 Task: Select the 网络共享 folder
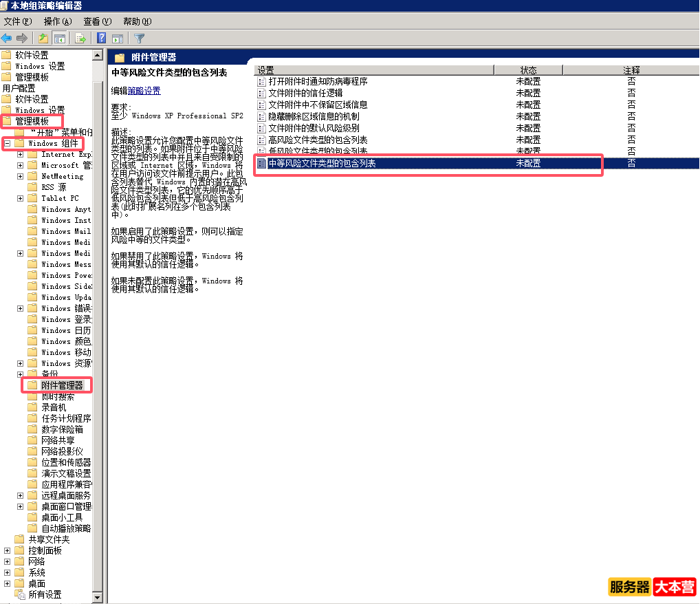pos(58,440)
